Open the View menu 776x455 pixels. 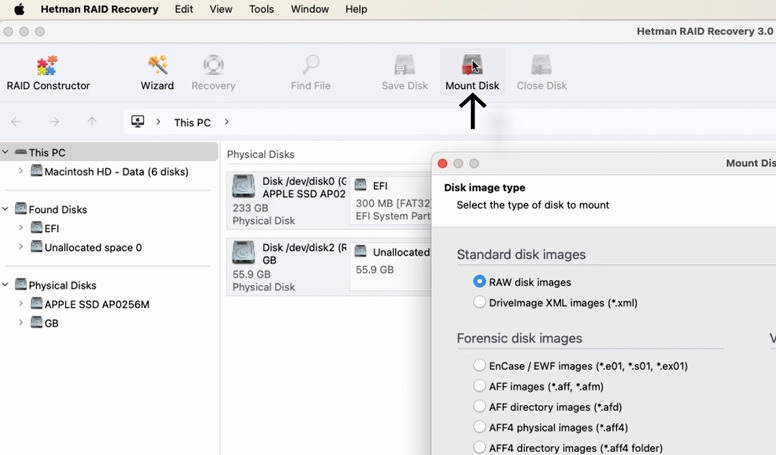click(221, 9)
